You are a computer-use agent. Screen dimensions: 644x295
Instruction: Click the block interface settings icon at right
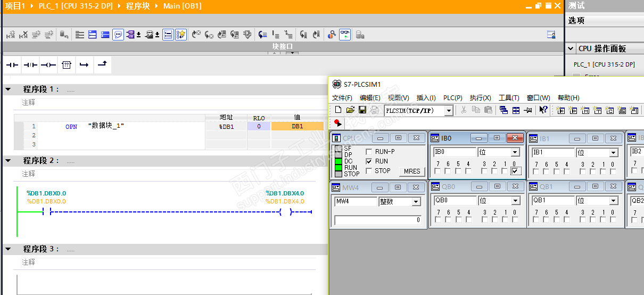click(x=551, y=35)
